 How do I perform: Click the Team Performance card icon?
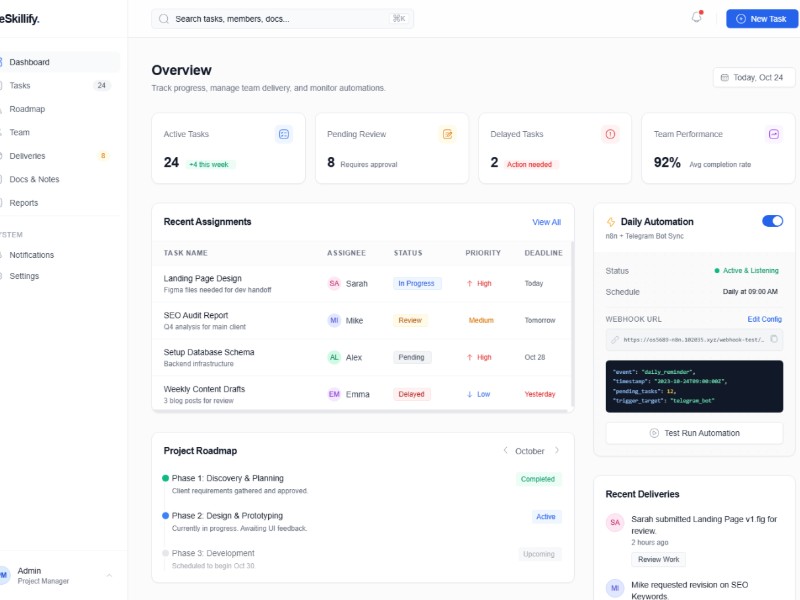click(773, 134)
